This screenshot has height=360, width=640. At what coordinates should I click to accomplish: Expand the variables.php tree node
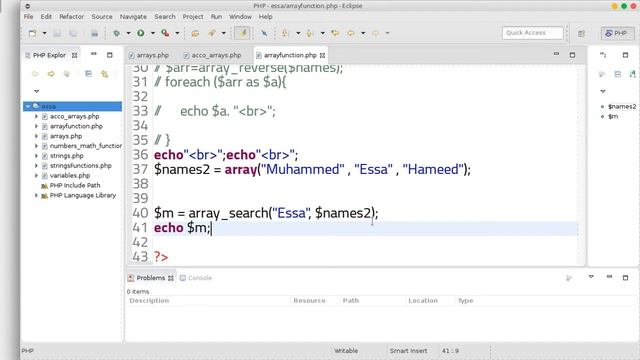click(x=36, y=176)
